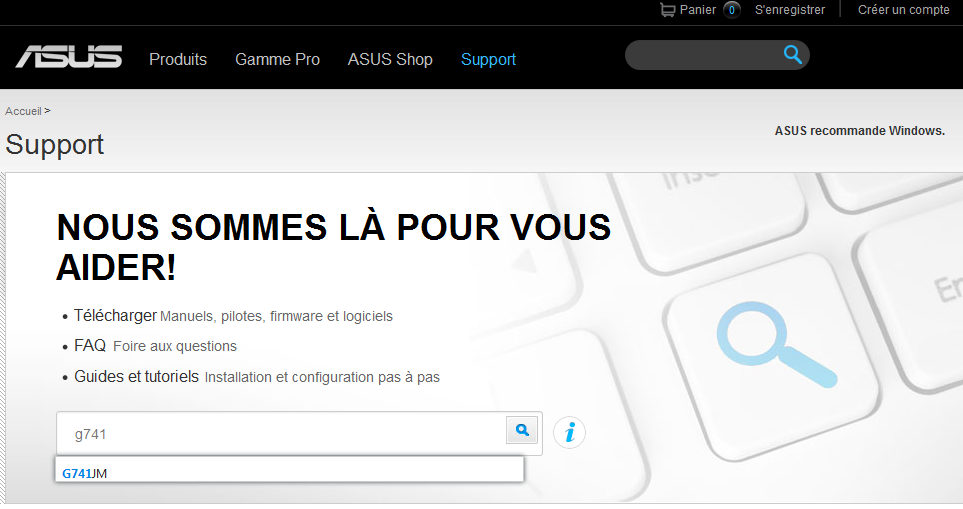Click the Télécharger option
The width and height of the screenshot is (963, 509).
point(115,315)
